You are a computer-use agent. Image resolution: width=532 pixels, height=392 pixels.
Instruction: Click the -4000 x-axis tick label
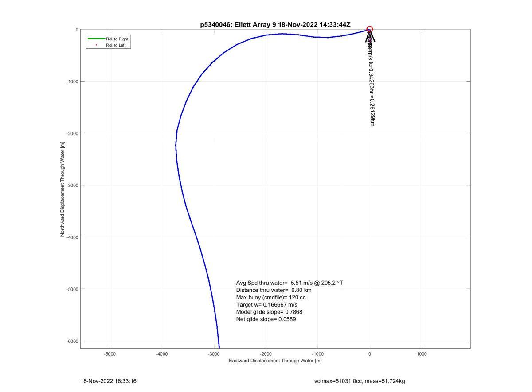click(162, 354)
